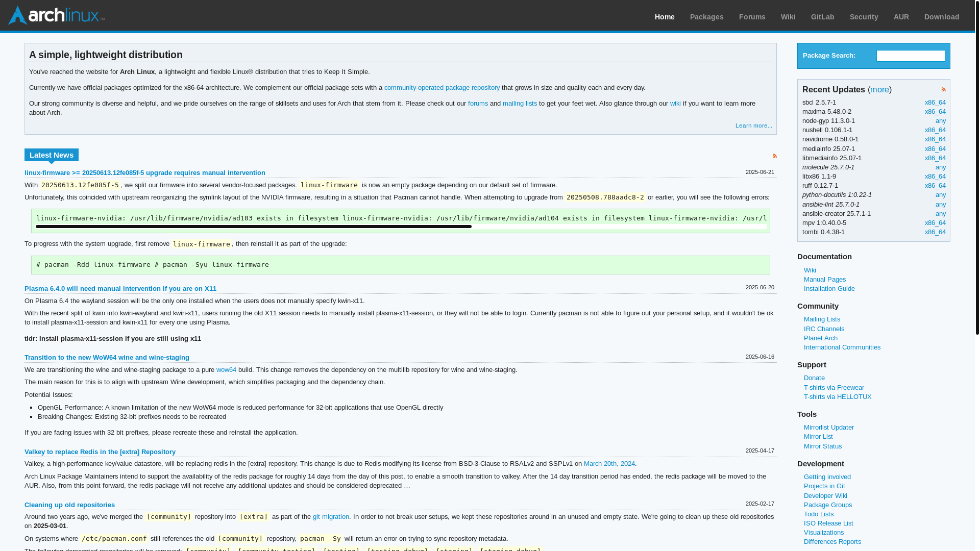Open Mailing Lists under Community

coord(822,319)
